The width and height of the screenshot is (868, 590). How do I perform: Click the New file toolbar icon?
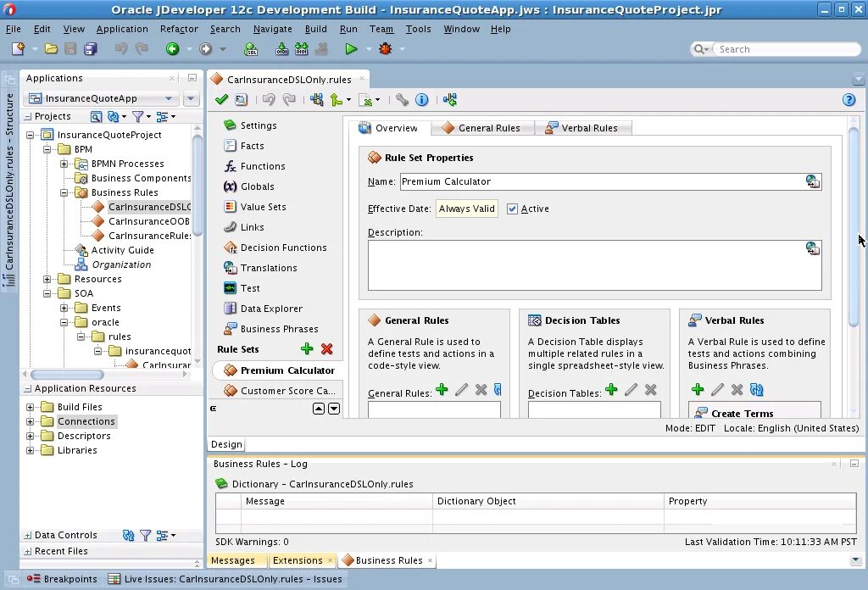click(19, 48)
